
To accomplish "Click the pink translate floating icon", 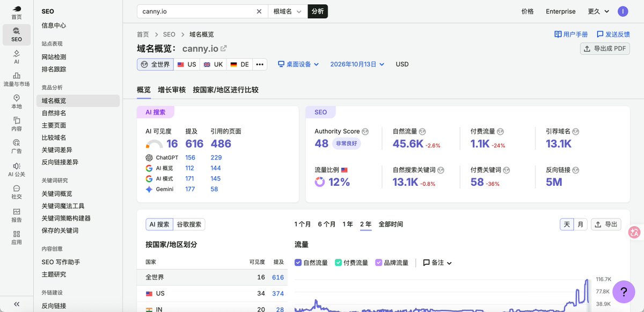I will pos(635,232).
